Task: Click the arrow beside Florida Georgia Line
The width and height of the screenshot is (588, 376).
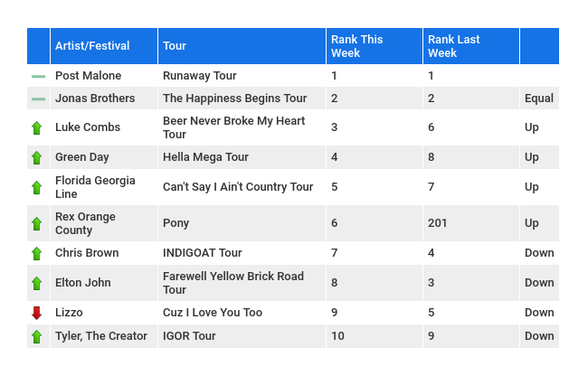Action: pos(37,187)
